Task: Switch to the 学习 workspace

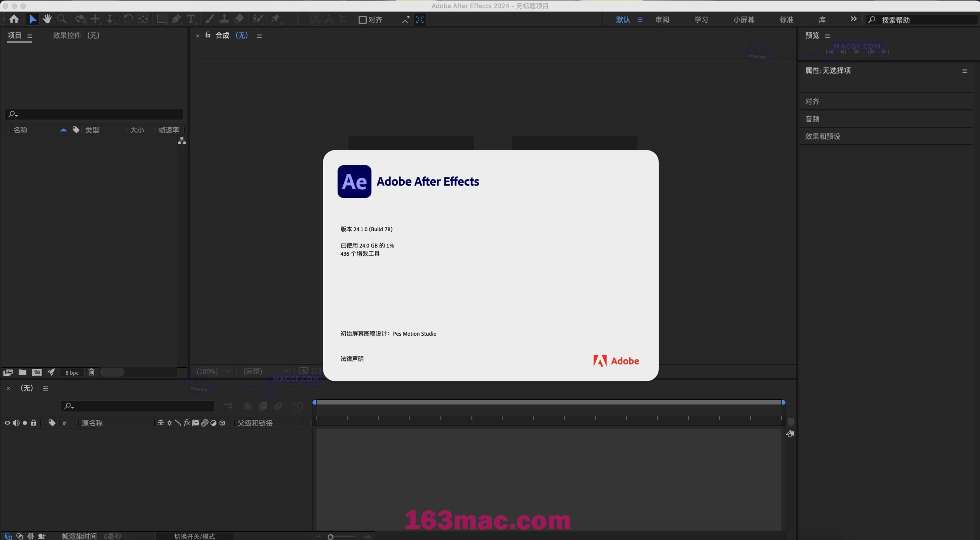Action: pyautogui.click(x=701, y=20)
